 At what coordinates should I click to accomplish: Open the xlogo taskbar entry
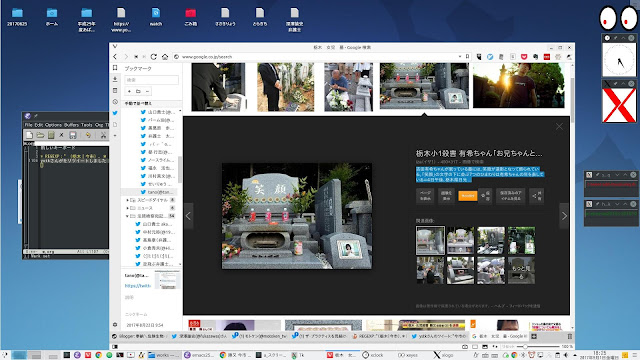pyautogui.click(x=444, y=355)
